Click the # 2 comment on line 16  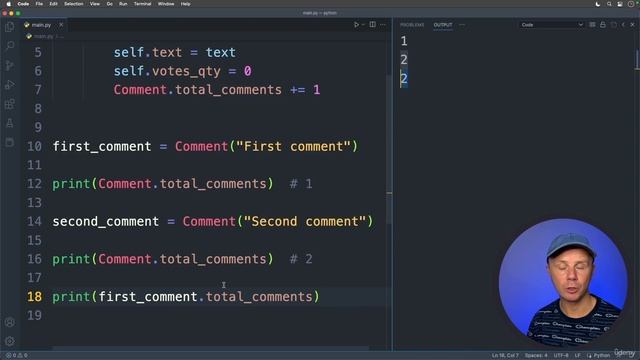coord(301,259)
